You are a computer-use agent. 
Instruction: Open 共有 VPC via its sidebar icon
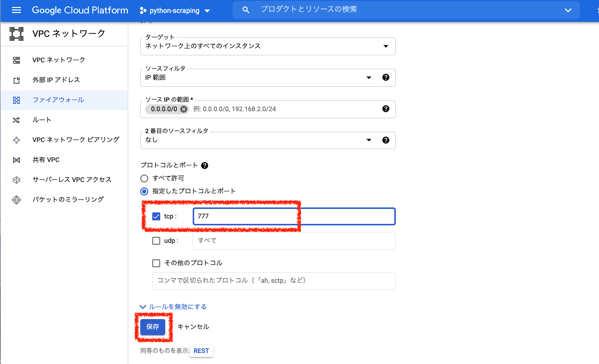(16, 160)
